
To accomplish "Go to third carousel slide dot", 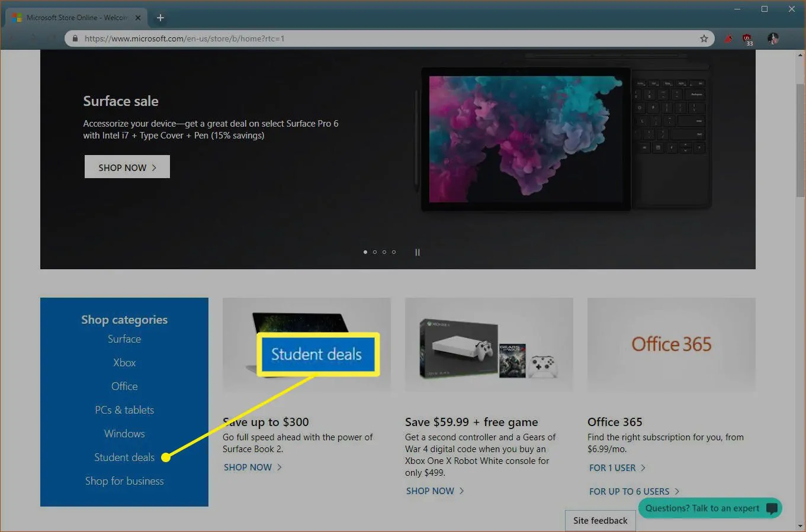I will point(384,252).
